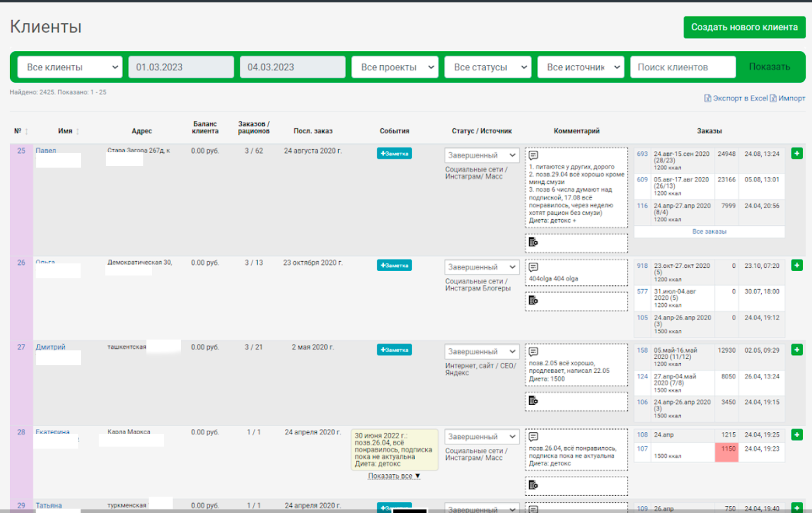Add new order for client Екатерина

pyautogui.click(x=797, y=435)
